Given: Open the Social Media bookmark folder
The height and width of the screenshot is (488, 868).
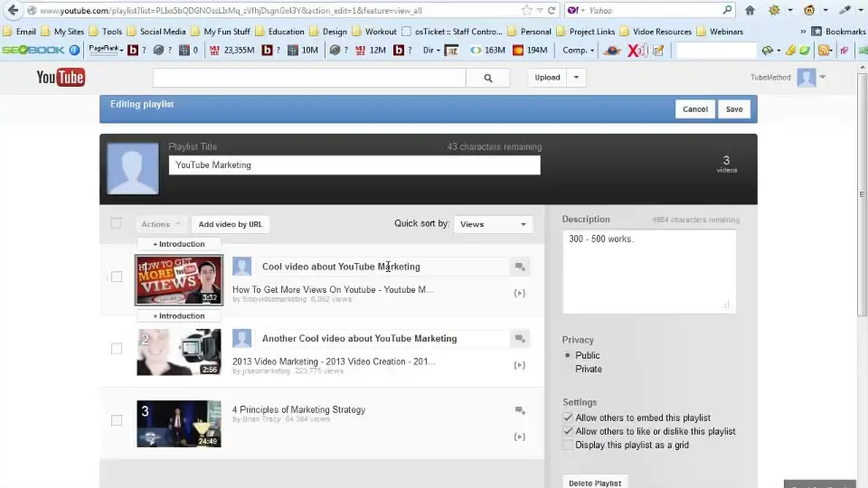Looking at the screenshot, I should (x=156, y=32).
